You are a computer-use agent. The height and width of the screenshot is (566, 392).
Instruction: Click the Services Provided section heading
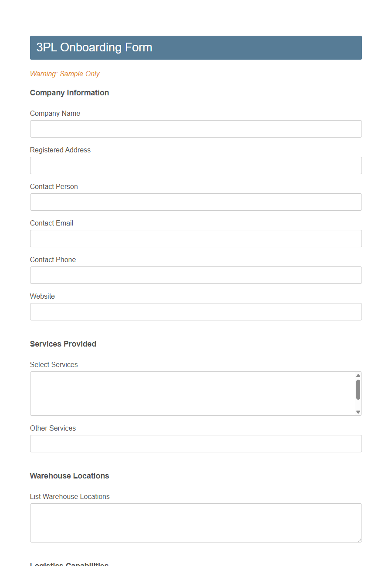tap(63, 344)
